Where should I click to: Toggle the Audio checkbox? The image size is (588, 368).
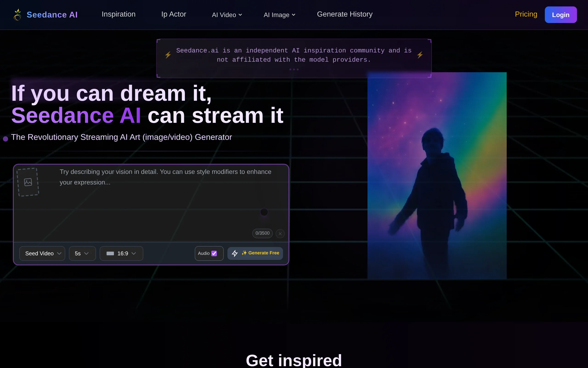tap(214, 253)
